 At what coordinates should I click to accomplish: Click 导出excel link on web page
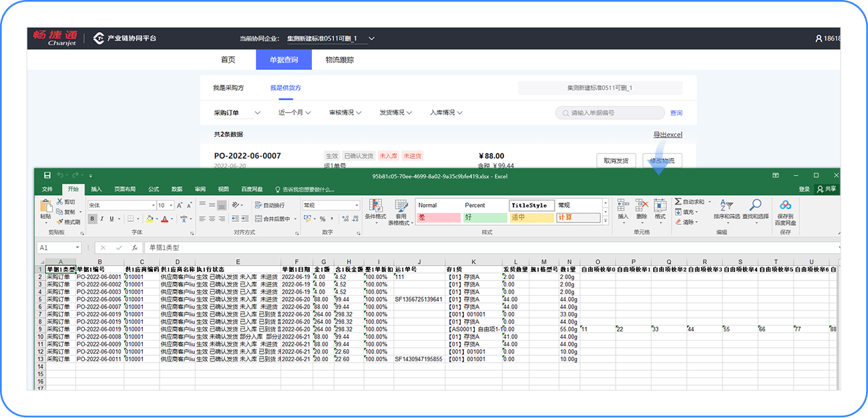668,135
